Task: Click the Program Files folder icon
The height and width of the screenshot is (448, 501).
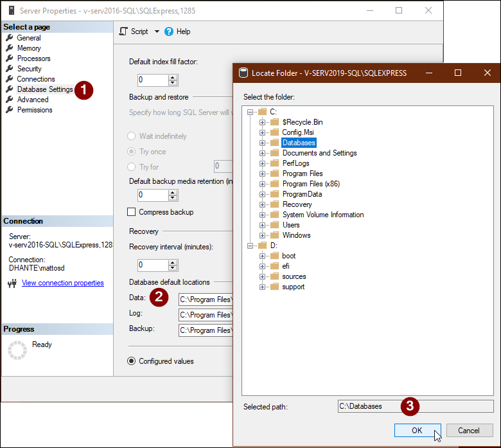Action: (274, 174)
